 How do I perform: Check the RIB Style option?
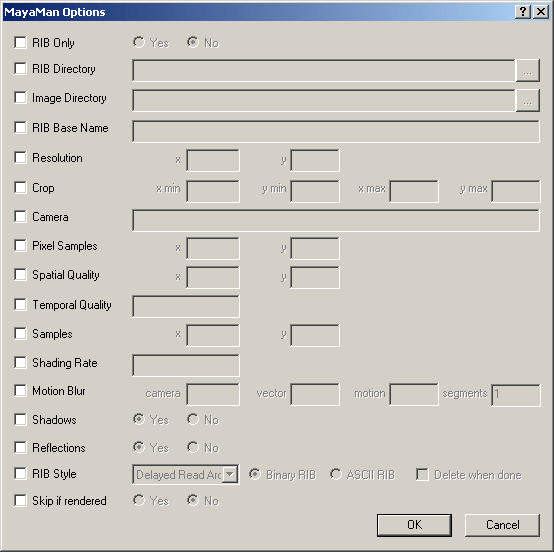click(20, 473)
